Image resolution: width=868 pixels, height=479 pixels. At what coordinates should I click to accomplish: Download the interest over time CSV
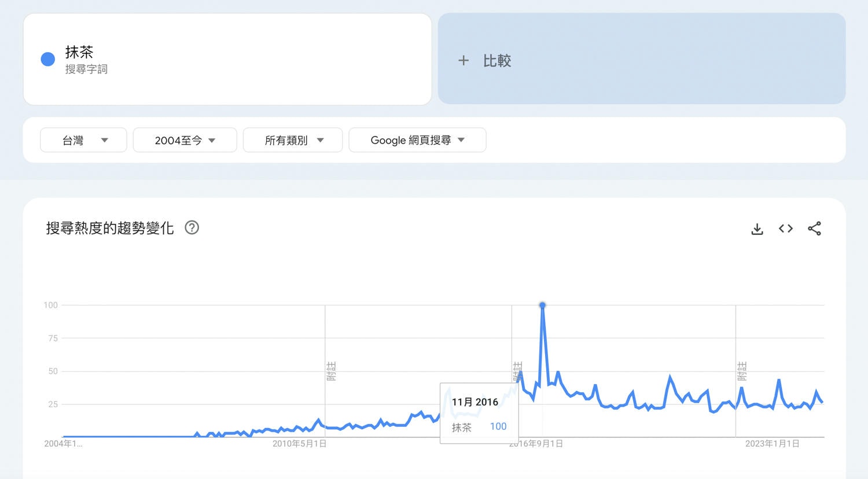(x=757, y=229)
